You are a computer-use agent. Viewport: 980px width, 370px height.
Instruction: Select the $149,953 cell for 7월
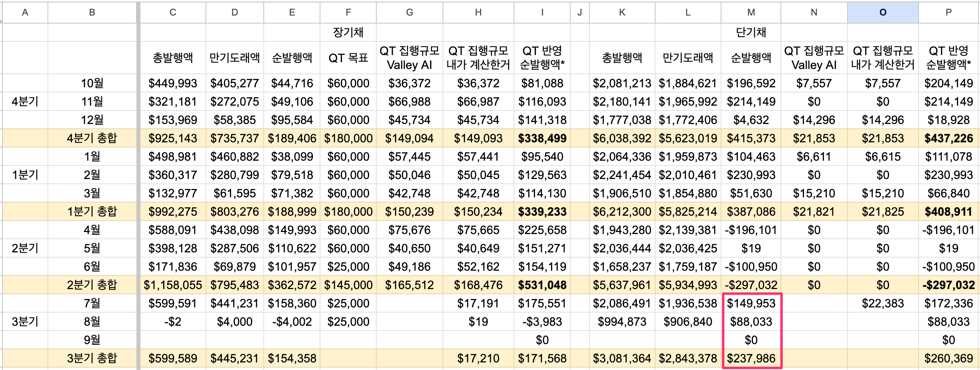(751, 303)
